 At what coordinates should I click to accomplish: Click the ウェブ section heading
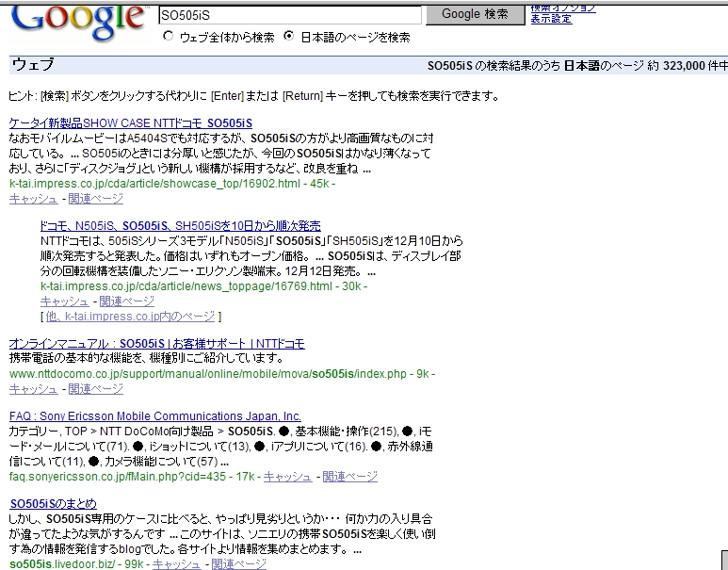[33, 65]
